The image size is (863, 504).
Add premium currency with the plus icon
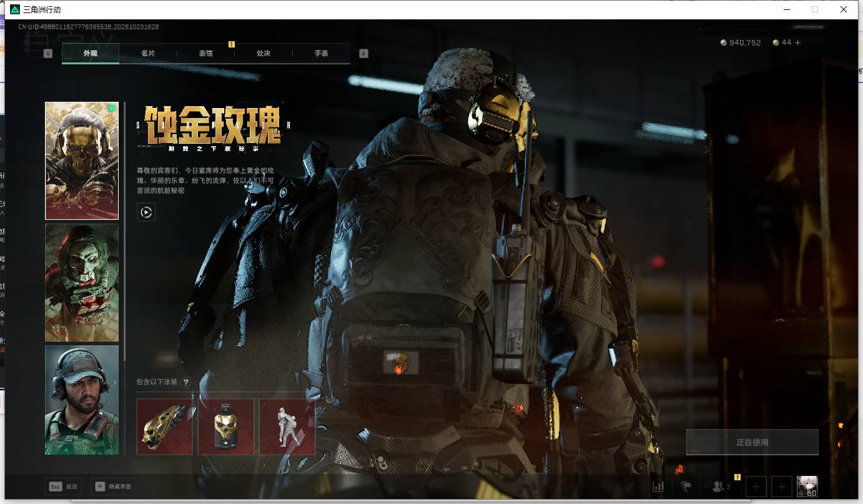(797, 42)
